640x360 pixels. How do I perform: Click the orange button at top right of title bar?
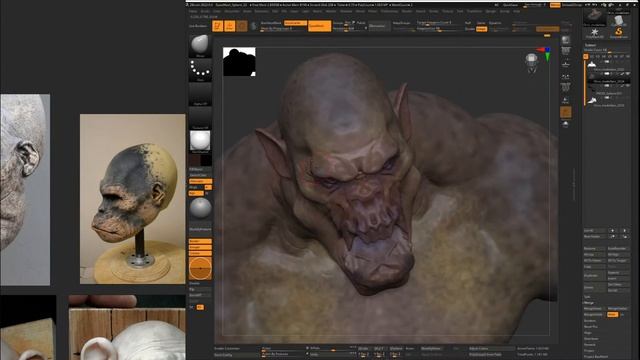555,5
